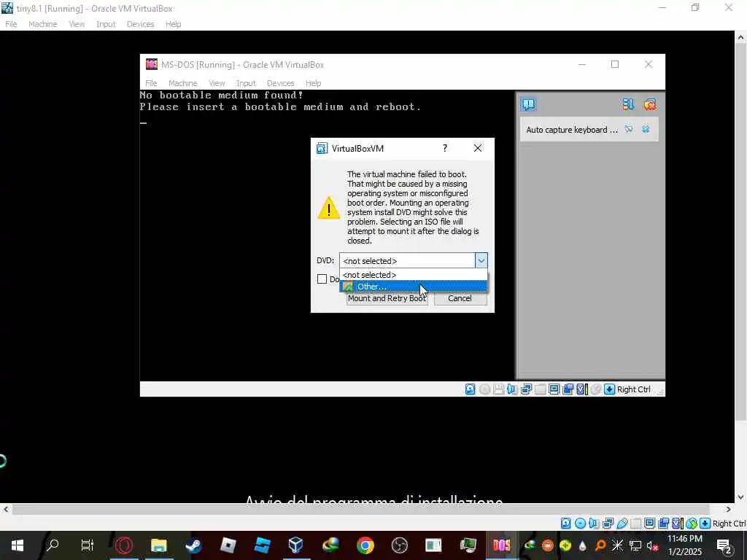747x560 pixels.
Task: Open the Windows Start menu
Action: coord(18,545)
